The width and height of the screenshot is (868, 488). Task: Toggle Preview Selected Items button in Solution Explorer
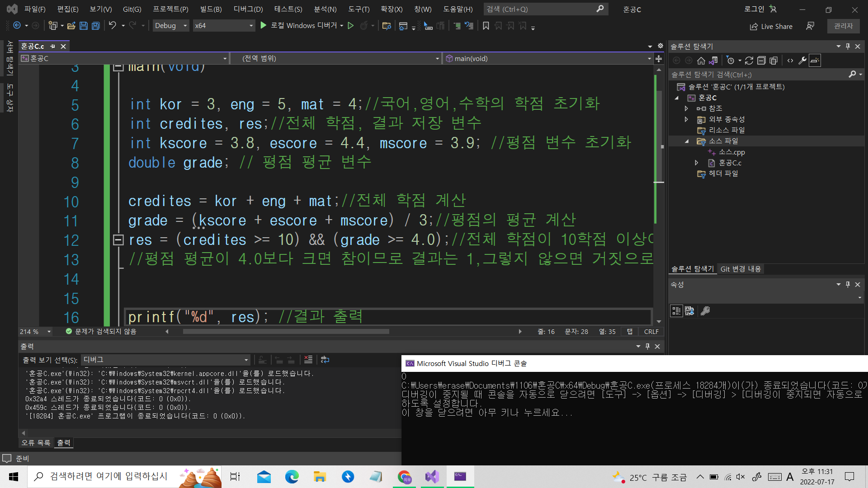pos(815,61)
